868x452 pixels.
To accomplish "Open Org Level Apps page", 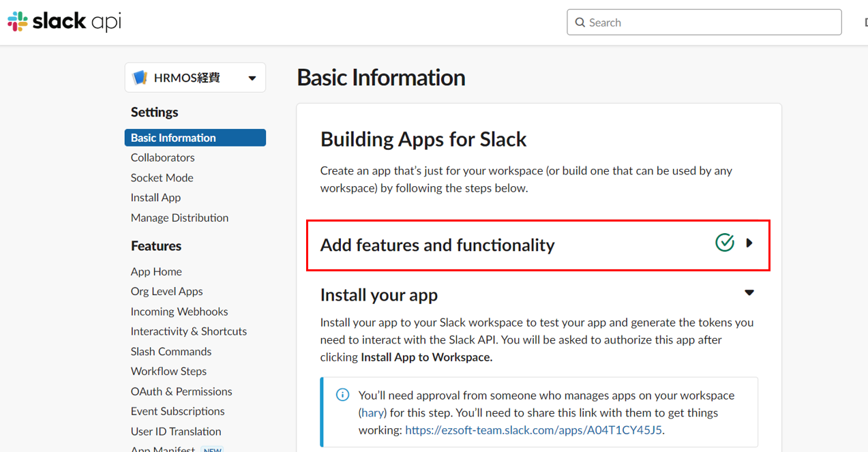I will point(167,291).
